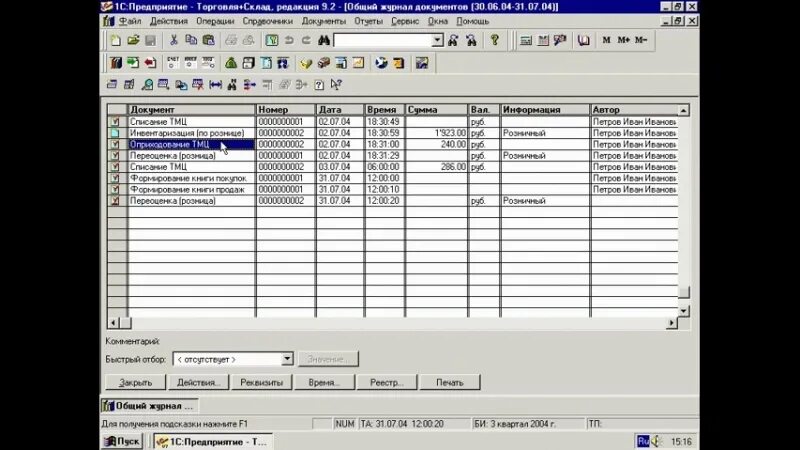
Task: Click the green arrow incoming document icon
Action: tap(133, 63)
